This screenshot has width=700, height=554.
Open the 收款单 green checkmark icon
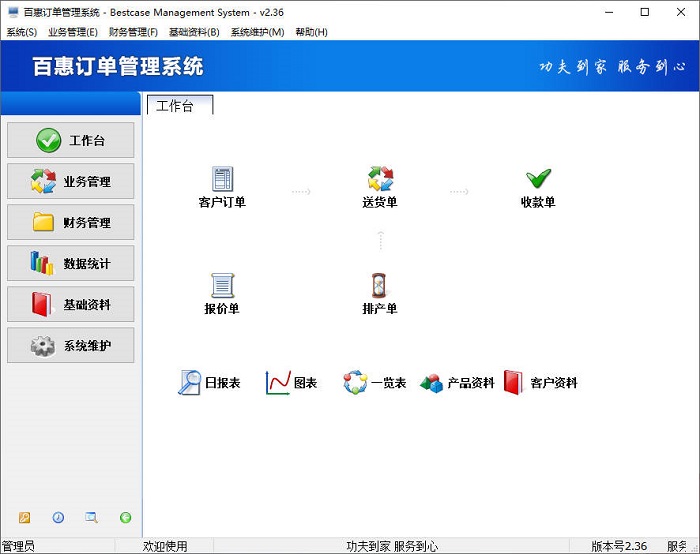538,179
